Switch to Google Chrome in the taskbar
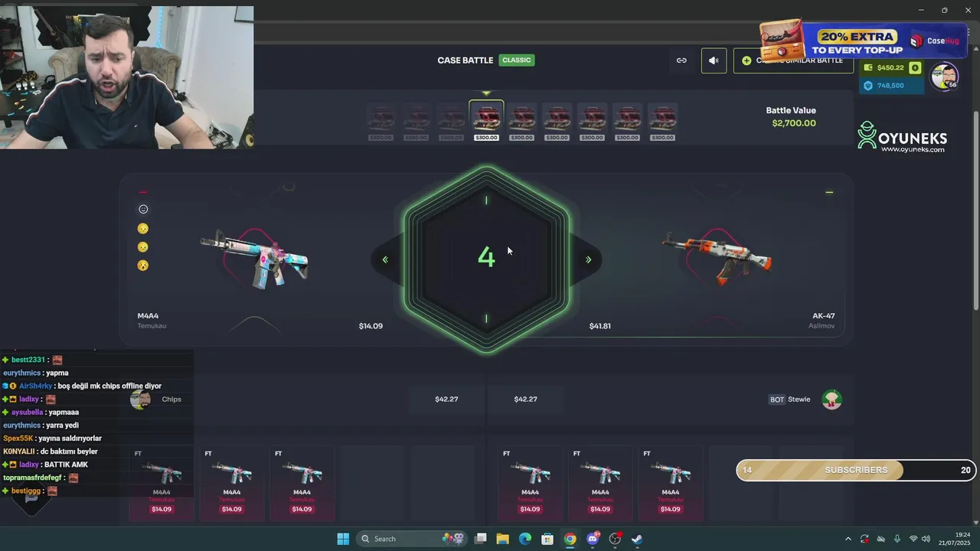The height and width of the screenshot is (551, 980). point(570,539)
